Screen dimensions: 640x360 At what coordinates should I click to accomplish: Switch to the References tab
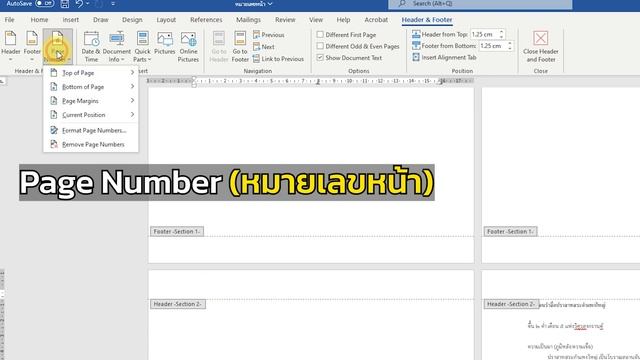206,20
